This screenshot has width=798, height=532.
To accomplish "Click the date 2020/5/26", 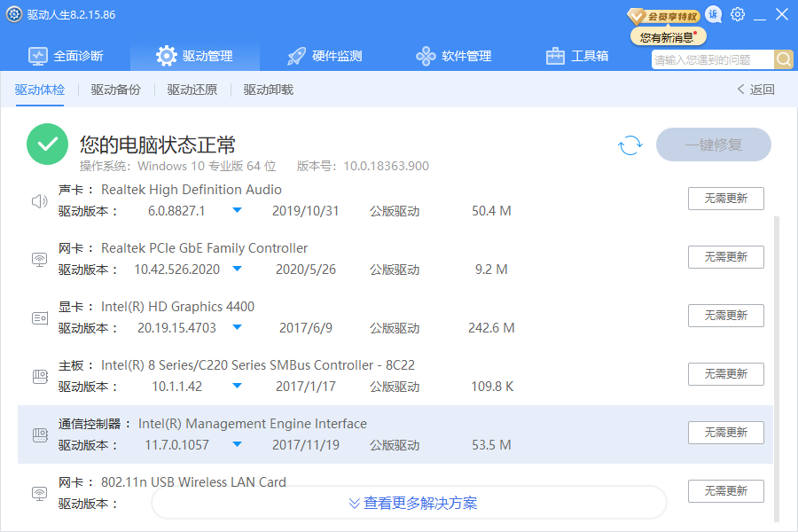I will tap(305, 270).
